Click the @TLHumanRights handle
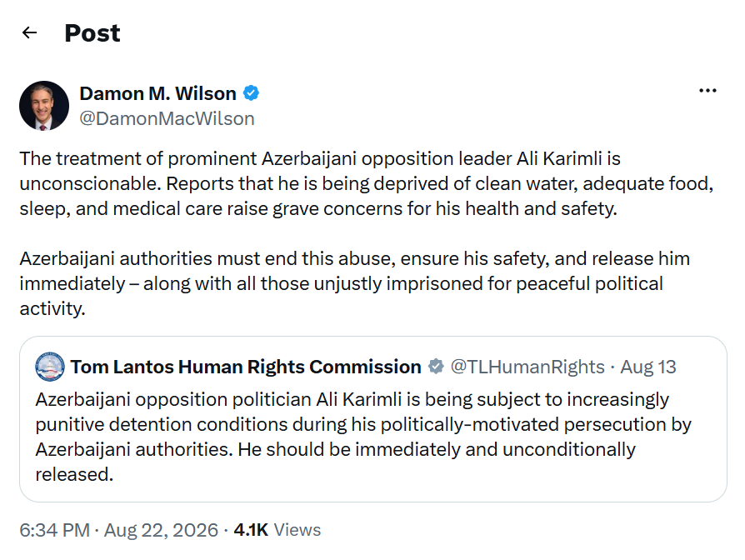 [527, 367]
